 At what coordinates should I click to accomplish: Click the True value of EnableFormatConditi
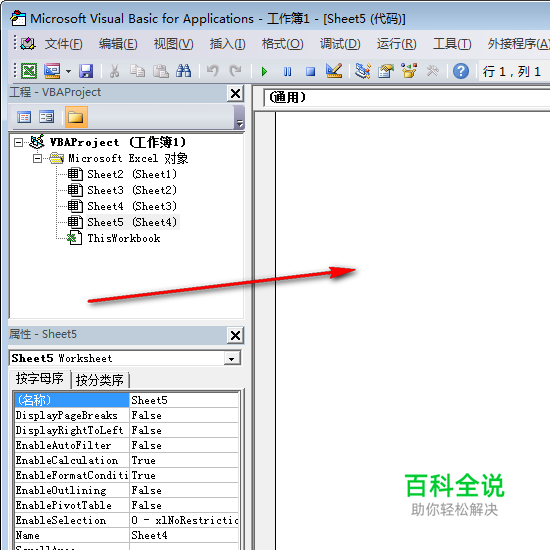[x=184, y=475]
